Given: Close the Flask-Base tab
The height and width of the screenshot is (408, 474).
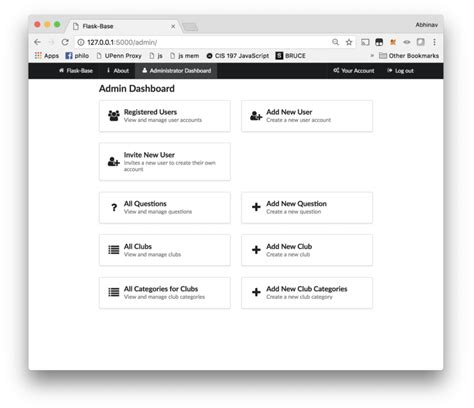Looking at the screenshot, I should tap(173, 26).
